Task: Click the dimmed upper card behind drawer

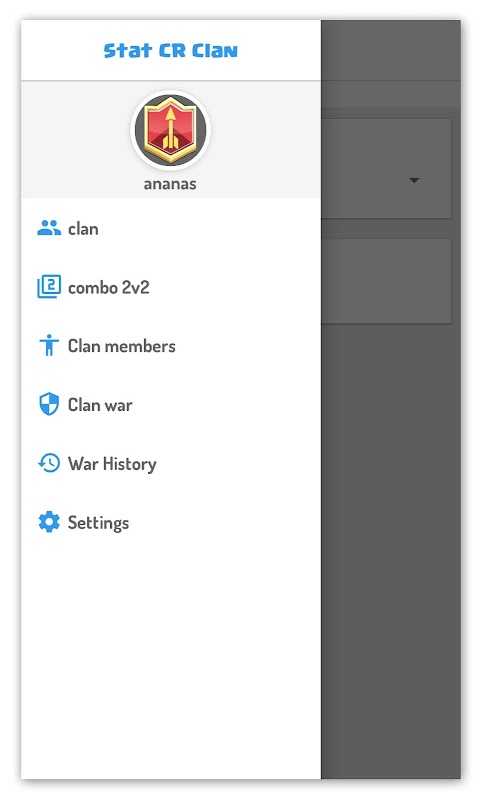Action: pyautogui.click(x=386, y=168)
